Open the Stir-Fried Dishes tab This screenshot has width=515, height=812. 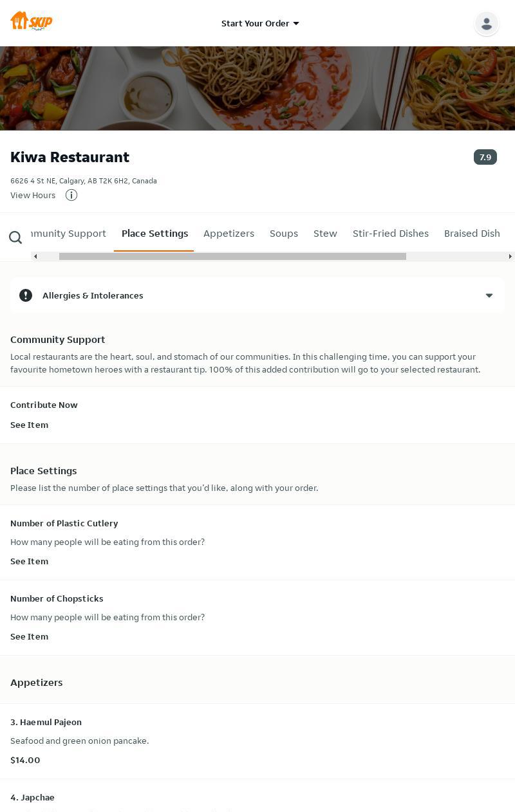390,234
